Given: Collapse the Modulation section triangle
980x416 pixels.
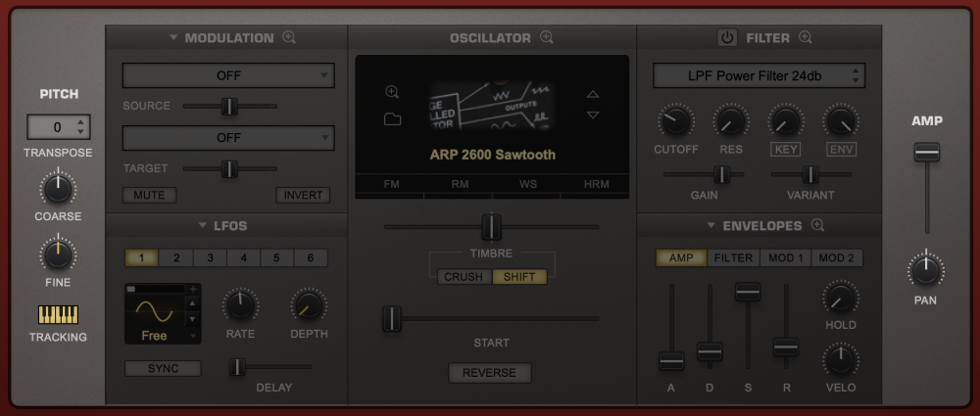Looking at the screenshot, I should (x=173, y=37).
